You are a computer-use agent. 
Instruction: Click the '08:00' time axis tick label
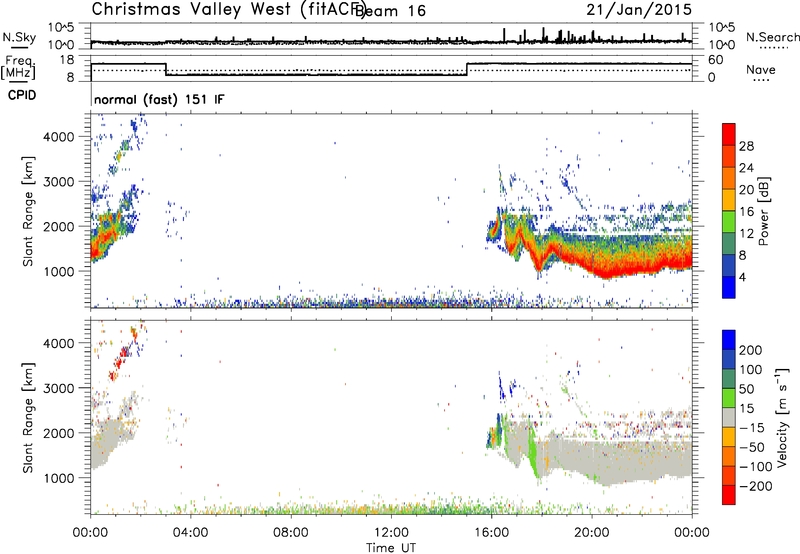point(291,533)
